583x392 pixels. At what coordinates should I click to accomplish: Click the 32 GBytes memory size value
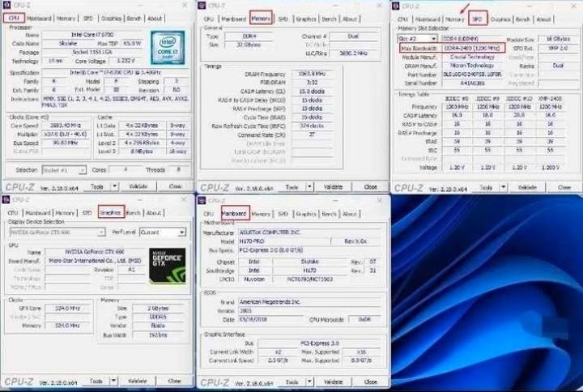point(249,45)
